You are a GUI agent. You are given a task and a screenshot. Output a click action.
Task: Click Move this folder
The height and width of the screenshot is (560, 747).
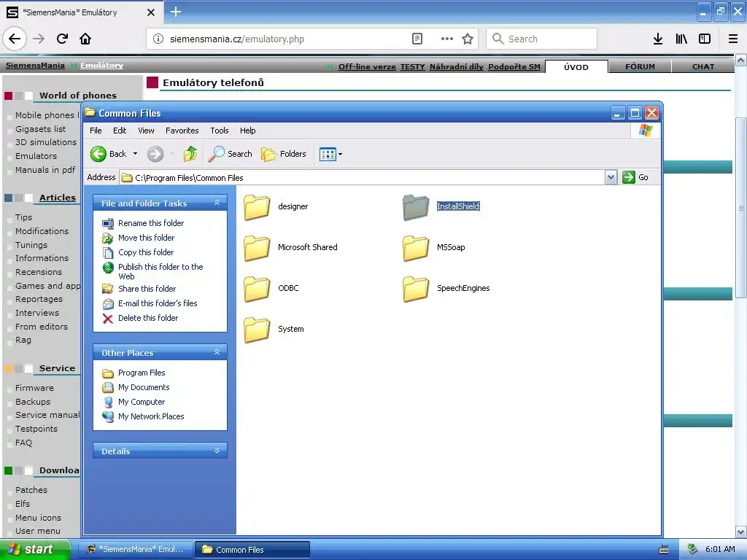[x=146, y=238]
